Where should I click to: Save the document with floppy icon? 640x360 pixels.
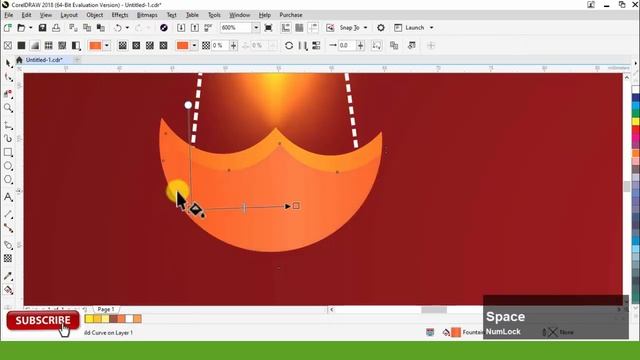coord(42,28)
